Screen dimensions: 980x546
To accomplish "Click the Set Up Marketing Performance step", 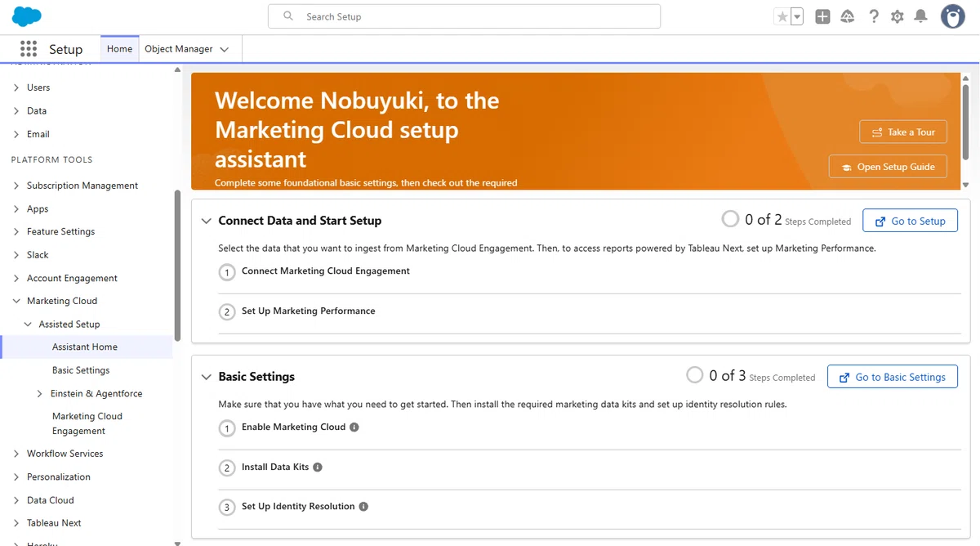I will point(309,311).
